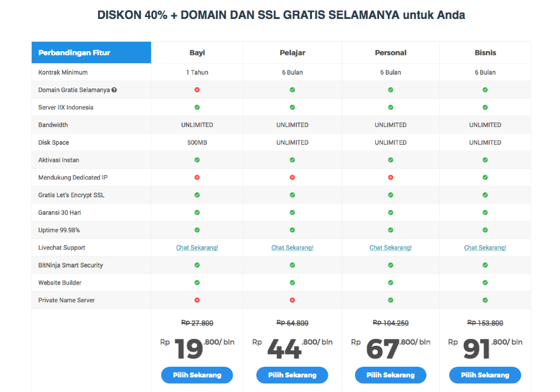Click the strikethrough price Rp 64.800
560x392 pixels.
tap(292, 322)
